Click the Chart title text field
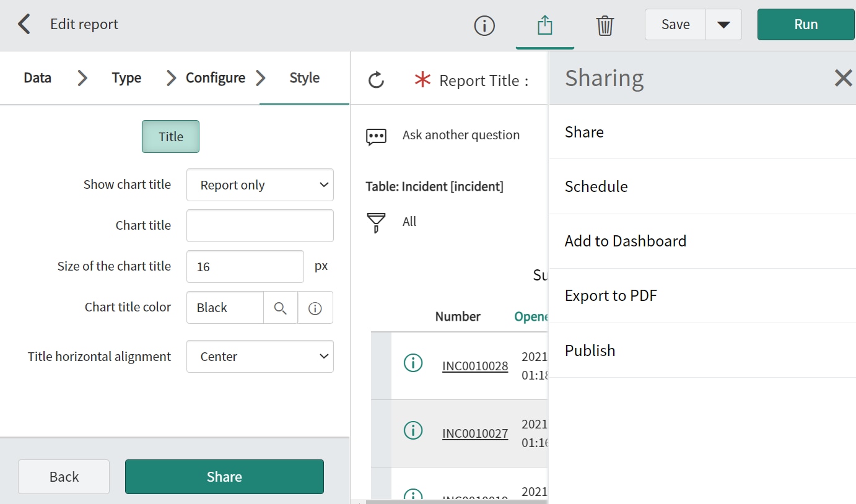 point(260,225)
